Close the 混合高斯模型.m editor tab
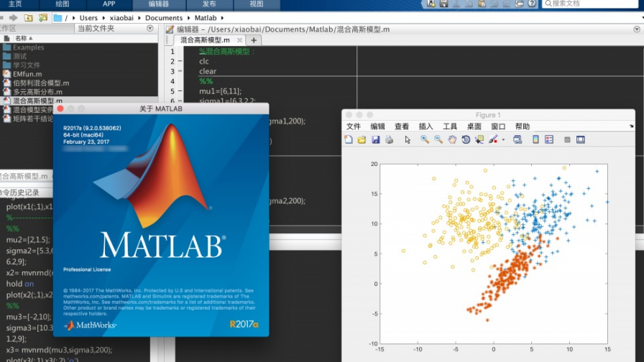 click(239, 40)
